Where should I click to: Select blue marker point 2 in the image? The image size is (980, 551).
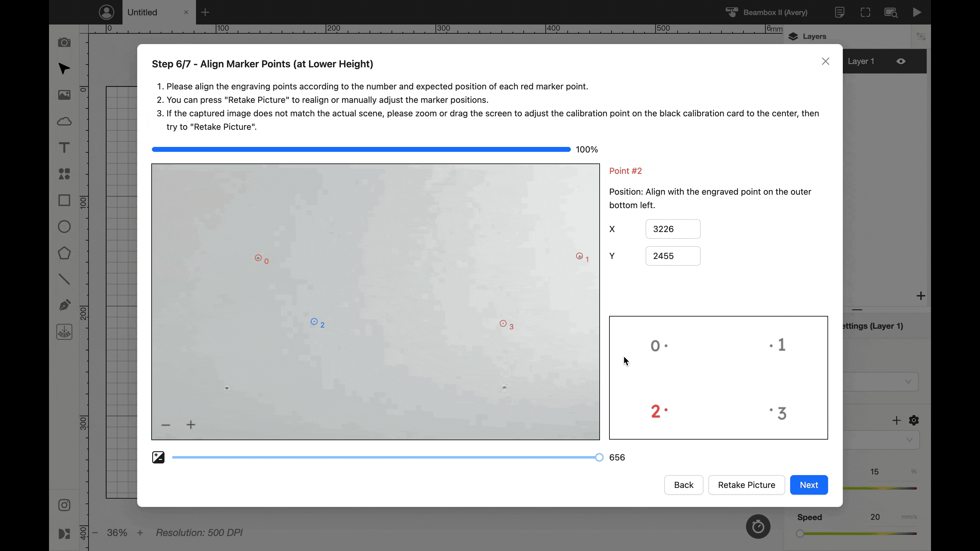(x=314, y=321)
